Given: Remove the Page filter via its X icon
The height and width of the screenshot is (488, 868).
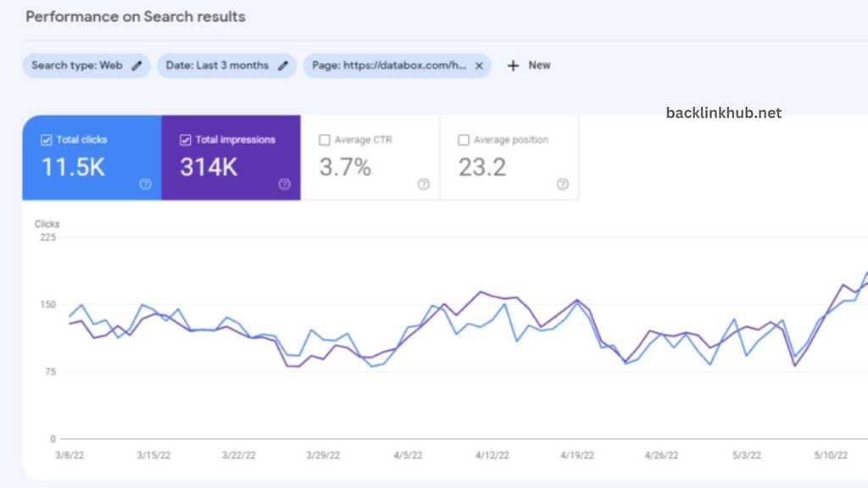Looking at the screenshot, I should (x=479, y=65).
